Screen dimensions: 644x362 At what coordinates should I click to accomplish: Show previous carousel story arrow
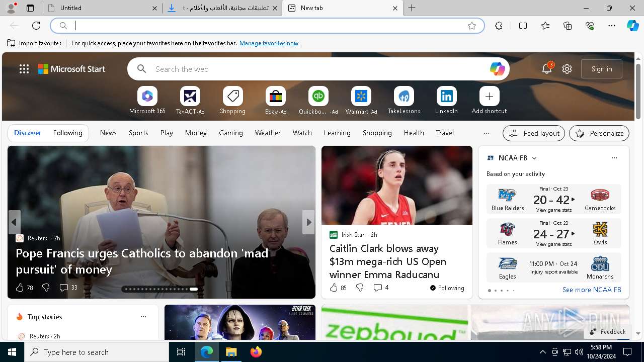coord(14,222)
